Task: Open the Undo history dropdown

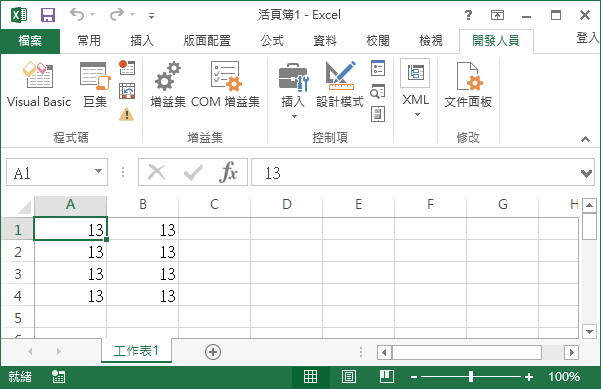Action: click(x=92, y=15)
